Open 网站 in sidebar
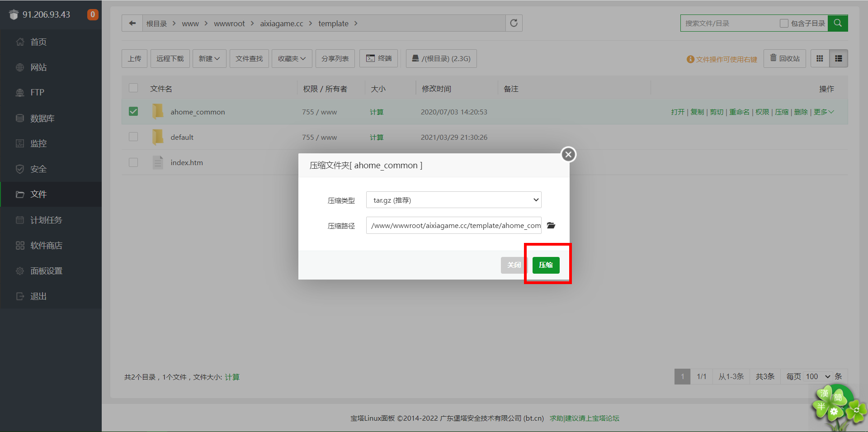 point(51,67)
